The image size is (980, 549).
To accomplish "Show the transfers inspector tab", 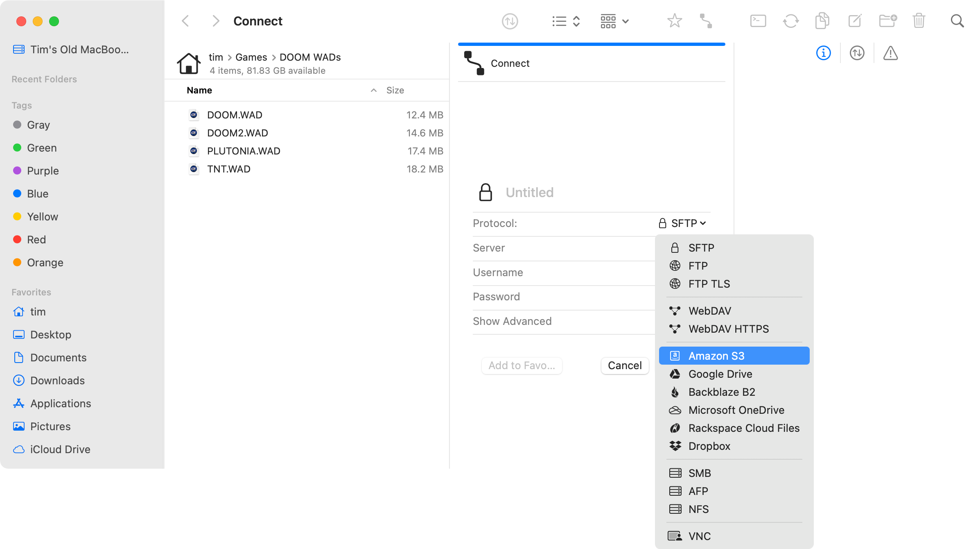I will [857, 53].
